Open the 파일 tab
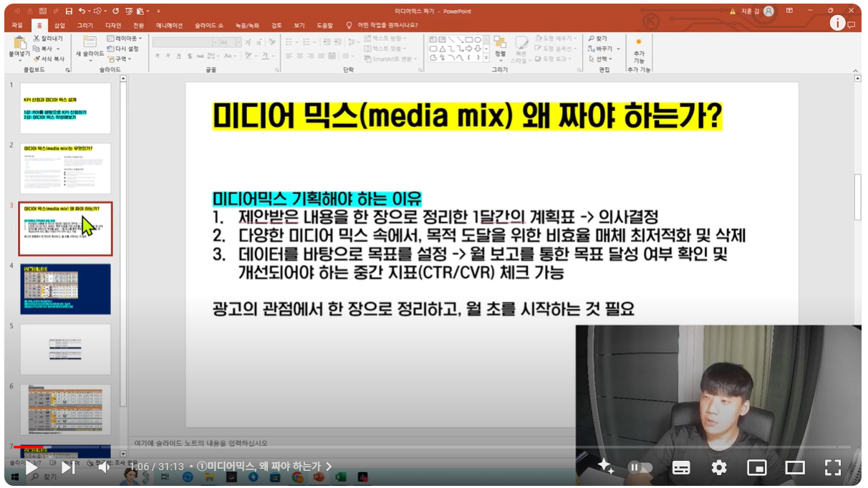The image size is (868, 488). pyautogui.click(x=17, y=25)
